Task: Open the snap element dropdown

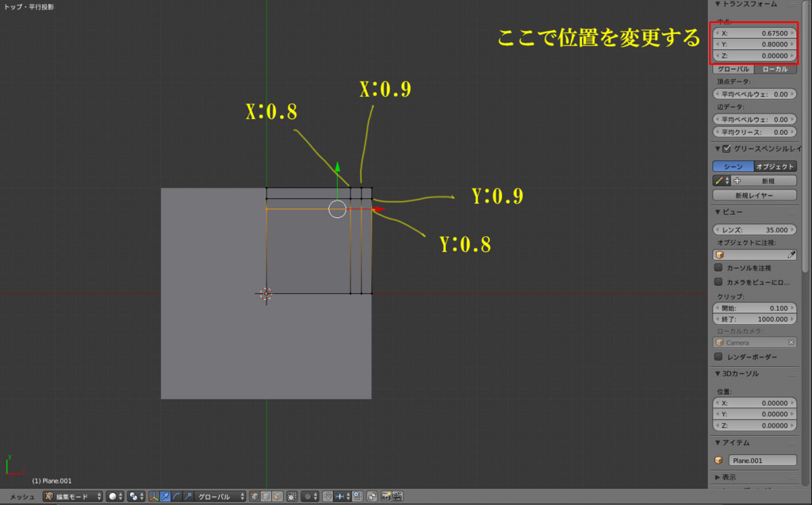Action: click(343, 497)
